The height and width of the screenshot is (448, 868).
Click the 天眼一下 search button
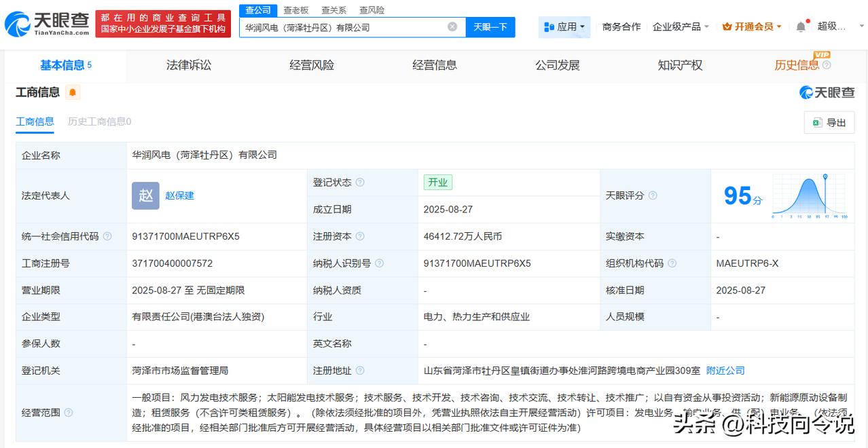pos(490,27)
